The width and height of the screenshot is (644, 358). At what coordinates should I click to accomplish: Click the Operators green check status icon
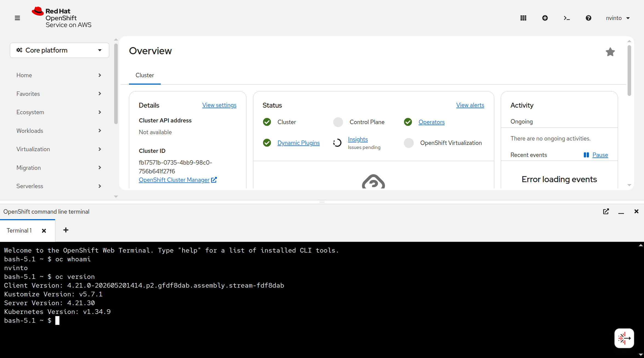click(x=408, y=122)
